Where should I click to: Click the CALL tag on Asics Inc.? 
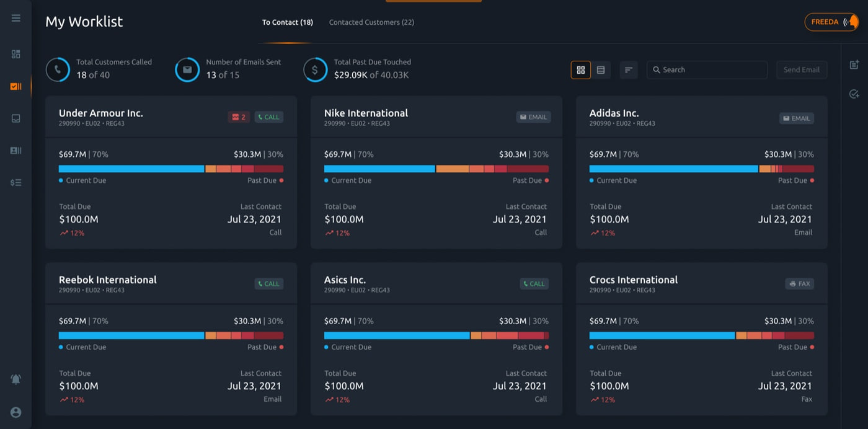pyautogui.click(x=534, y=283)
